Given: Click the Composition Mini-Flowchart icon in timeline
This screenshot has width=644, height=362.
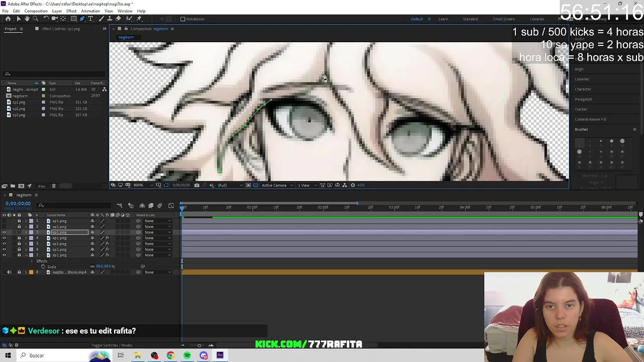Looking at the screenshot, I should 119,206.
